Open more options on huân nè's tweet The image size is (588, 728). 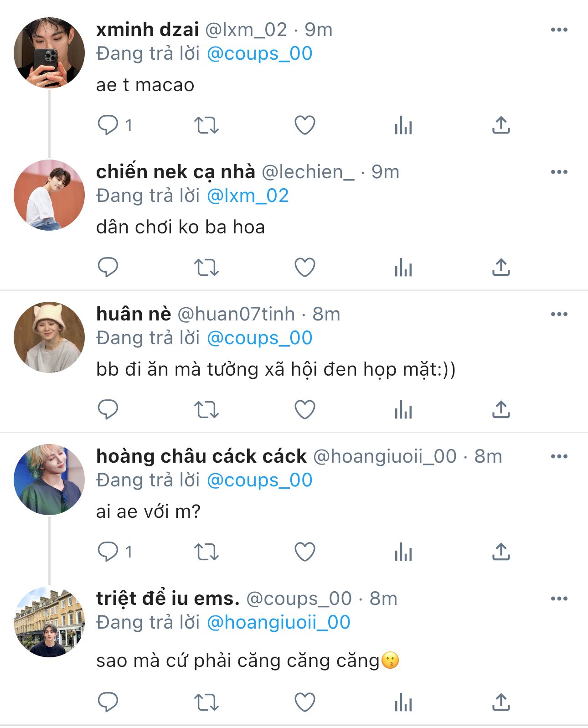pos(559,315)
